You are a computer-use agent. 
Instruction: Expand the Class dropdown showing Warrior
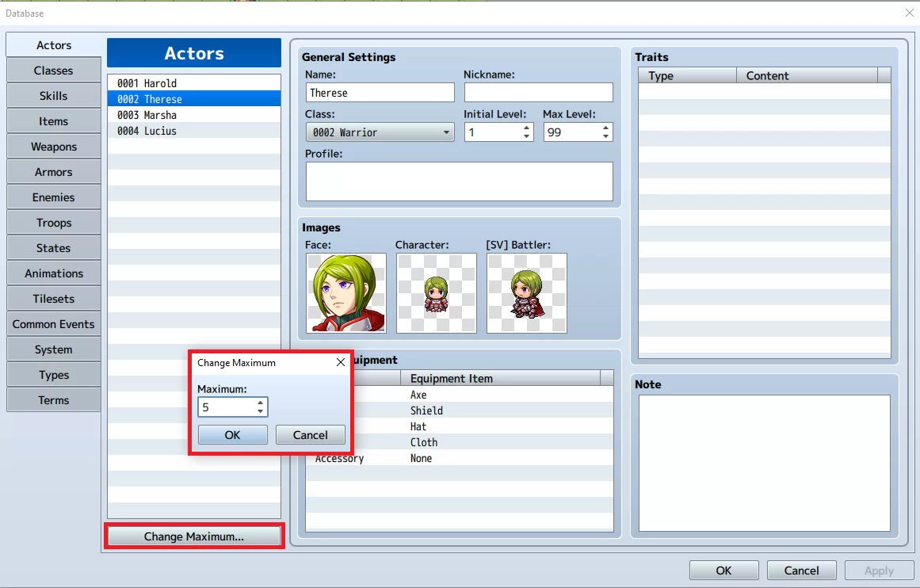tap(380, 132)
